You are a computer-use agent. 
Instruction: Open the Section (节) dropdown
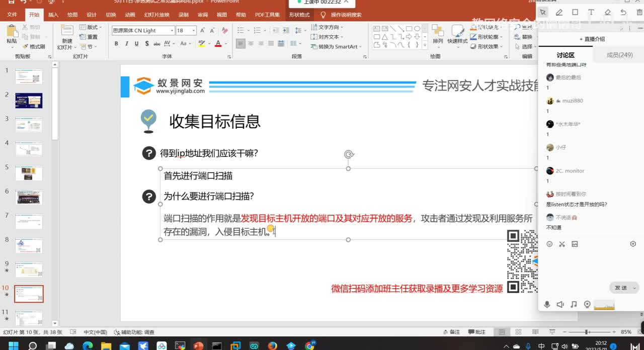tap(87, 46)
